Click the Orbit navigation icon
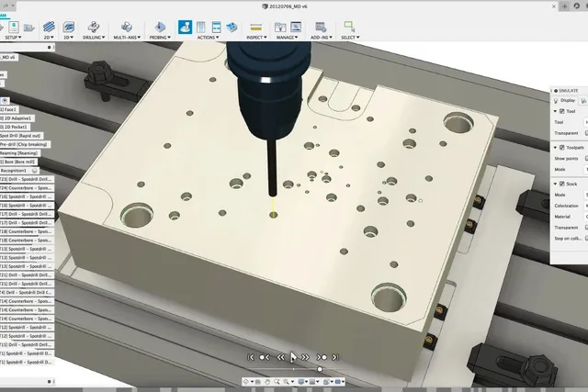 246,382
